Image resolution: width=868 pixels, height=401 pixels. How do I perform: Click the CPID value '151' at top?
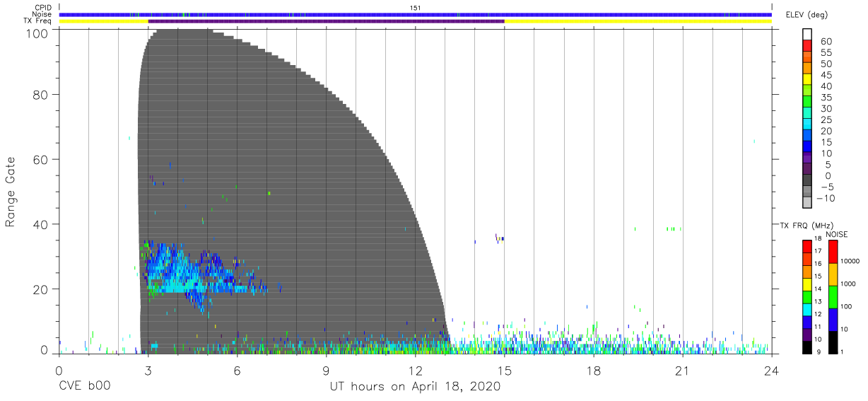click(416, 8)
